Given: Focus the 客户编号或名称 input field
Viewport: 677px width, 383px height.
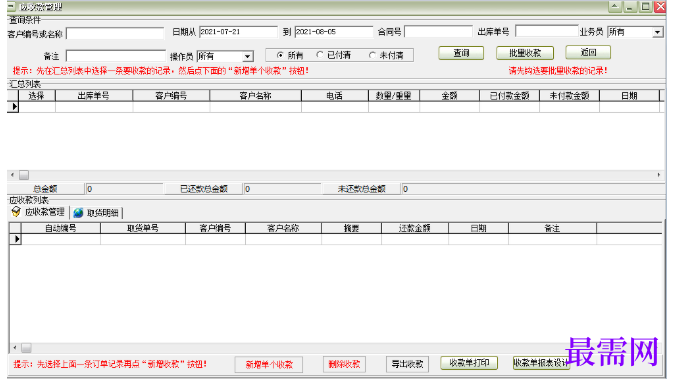Looking at the screenshot, I should [x=115, y=33].
